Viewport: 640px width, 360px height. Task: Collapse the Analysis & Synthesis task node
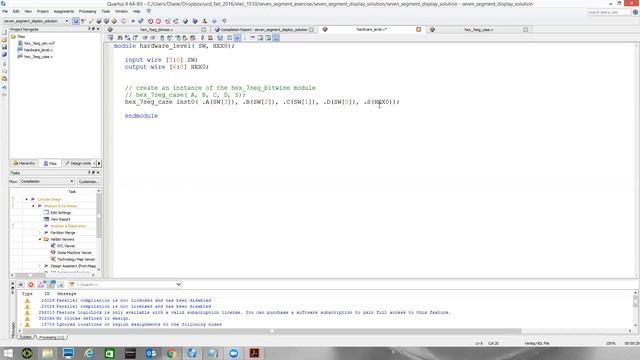click(33, 206)
